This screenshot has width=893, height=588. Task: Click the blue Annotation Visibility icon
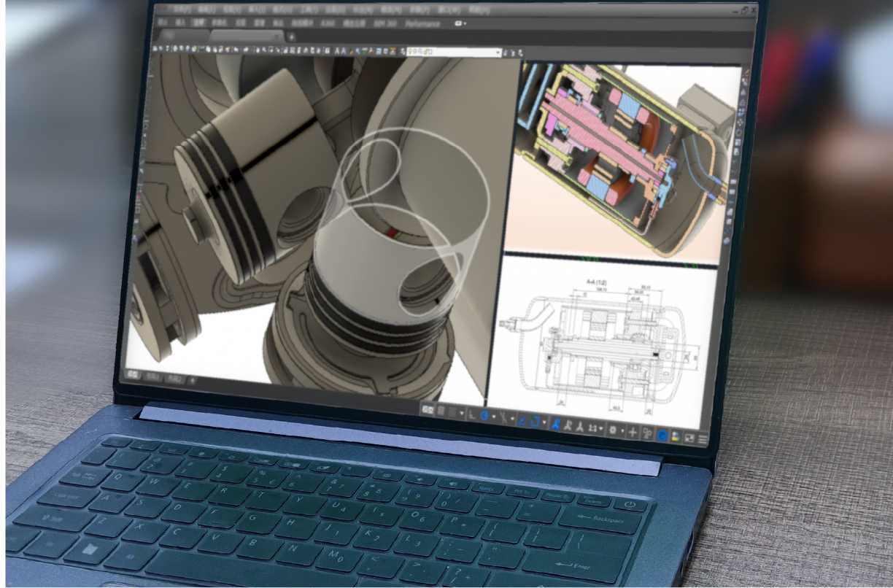tap(556, 424)
